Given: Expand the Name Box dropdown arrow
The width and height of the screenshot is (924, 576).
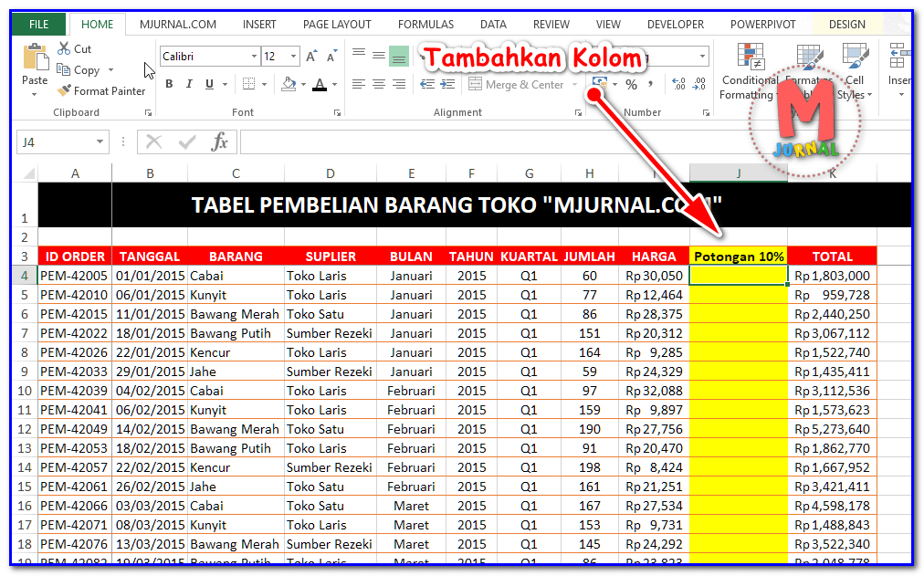Looking at the screenshot, I should 100,141.
